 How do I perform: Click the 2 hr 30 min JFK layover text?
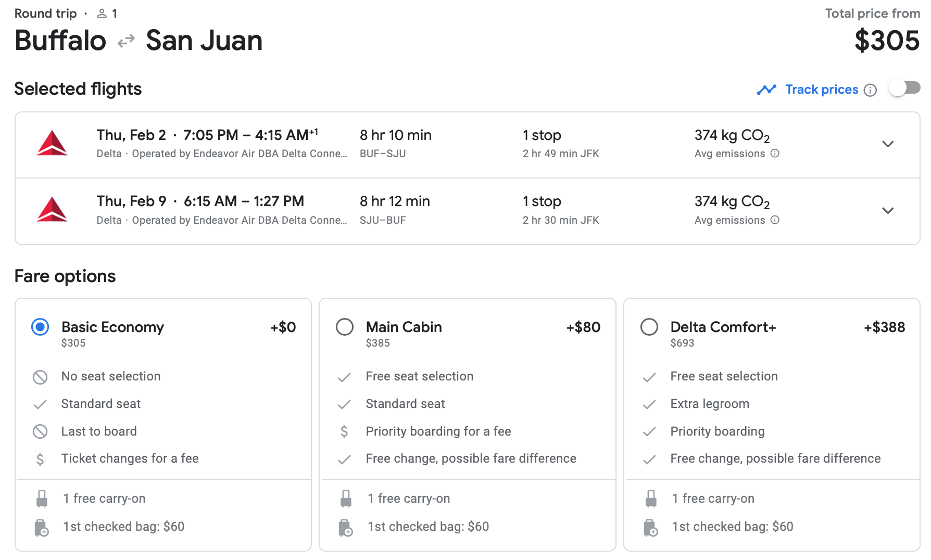pos(561,220)
